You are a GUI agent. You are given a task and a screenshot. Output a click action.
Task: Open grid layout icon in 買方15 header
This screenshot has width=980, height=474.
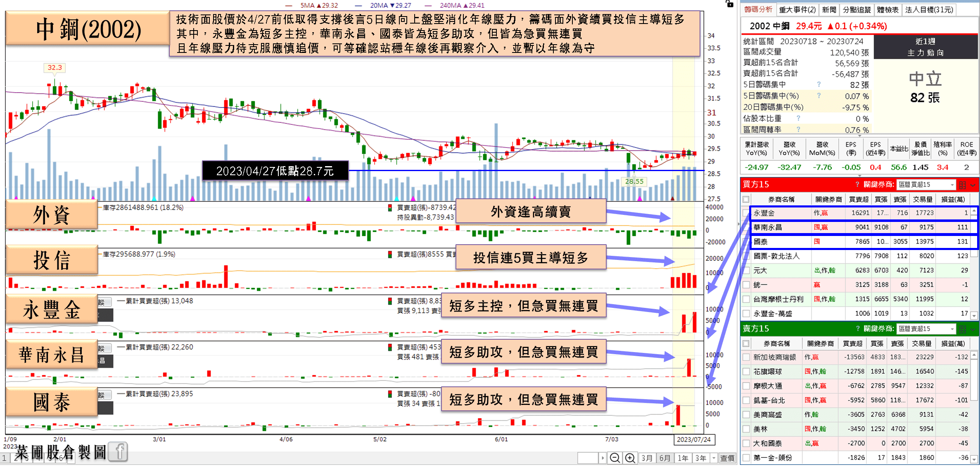point(963,185)
